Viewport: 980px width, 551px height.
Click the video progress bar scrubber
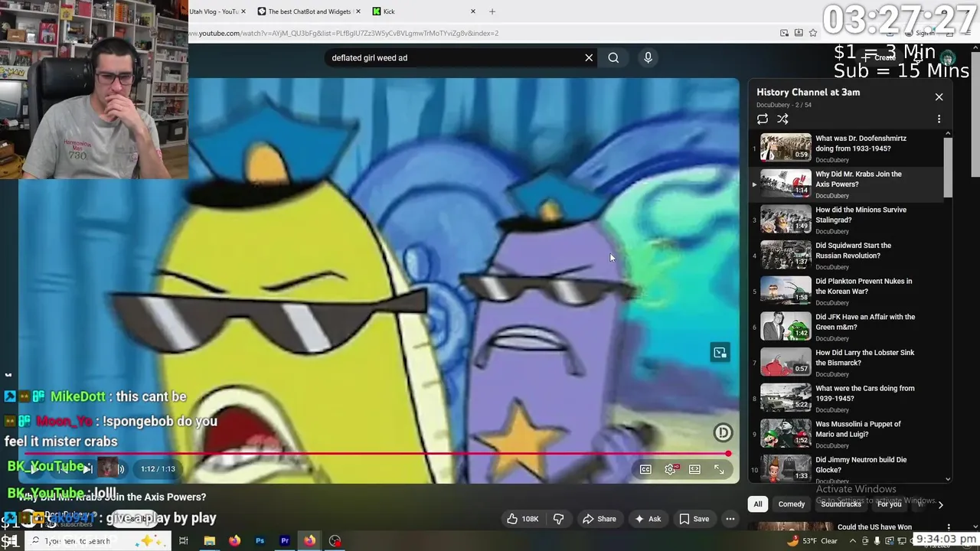point(728,454)
